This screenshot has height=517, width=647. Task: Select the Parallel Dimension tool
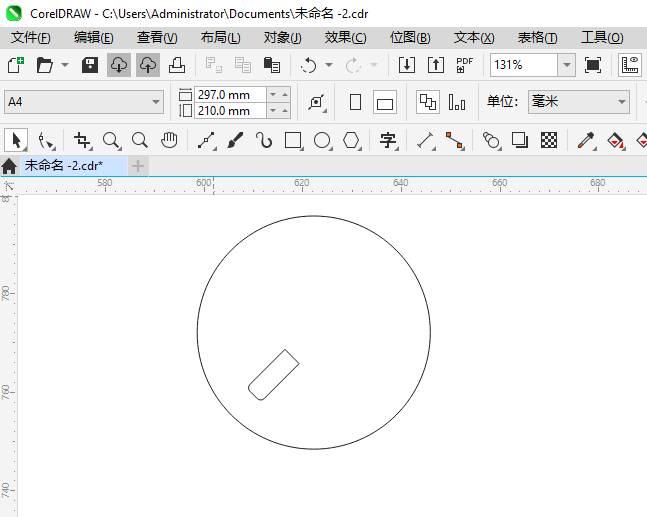(425, 140)
